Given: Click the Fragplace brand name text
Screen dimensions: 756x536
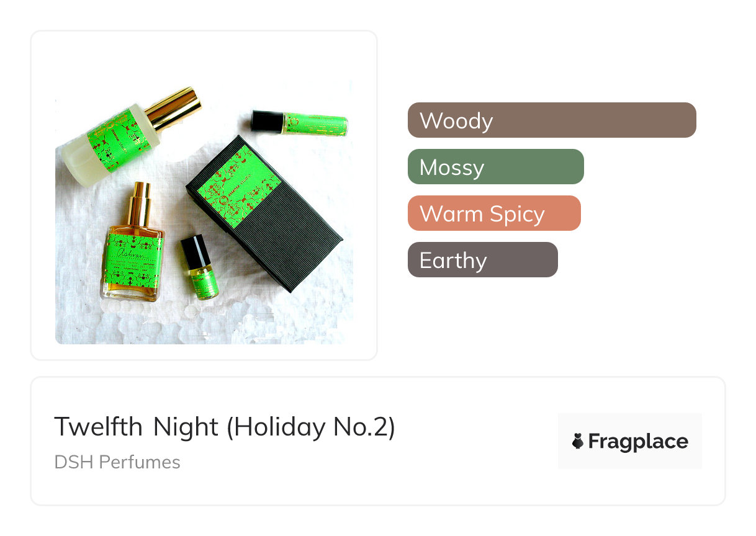Looking at the screenshot, I should pyautogui.click(x=637, y=441).
